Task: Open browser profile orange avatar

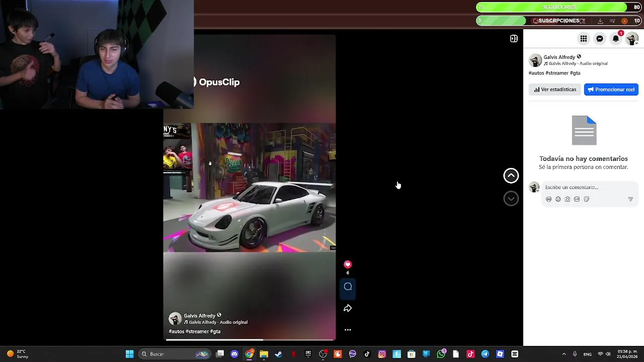Action: 624,21
